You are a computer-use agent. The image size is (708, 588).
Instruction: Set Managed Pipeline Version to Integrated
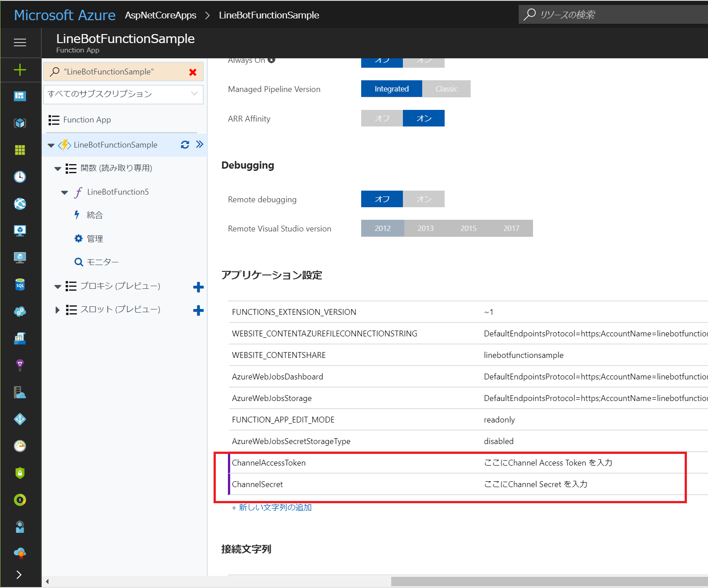click(392, 89)
